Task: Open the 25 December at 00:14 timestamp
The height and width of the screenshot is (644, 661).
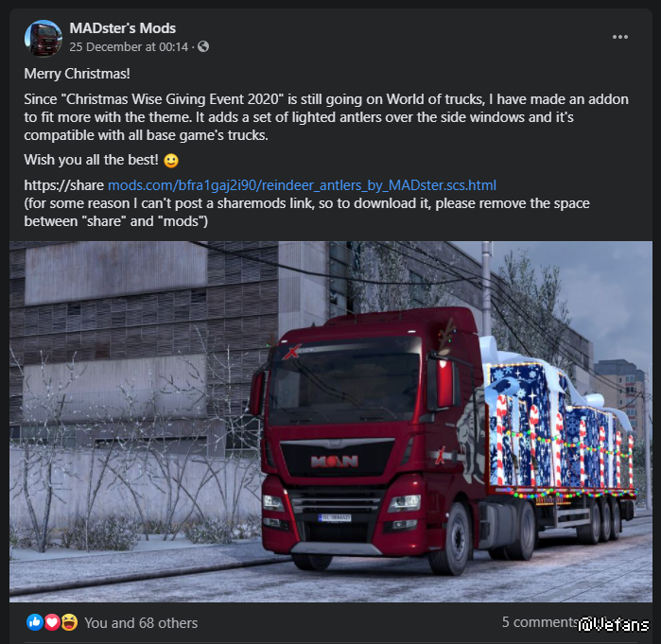Action: 129,46
